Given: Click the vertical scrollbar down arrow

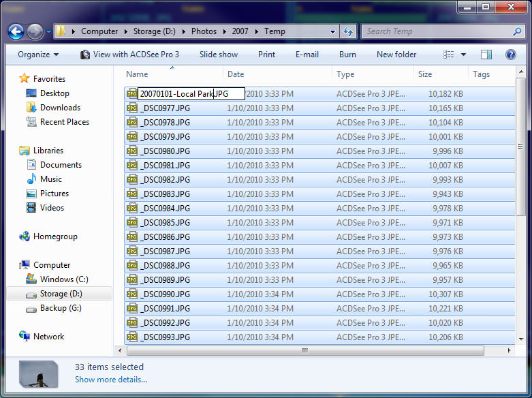Looking at the screenshot, I should click(521, 339).
